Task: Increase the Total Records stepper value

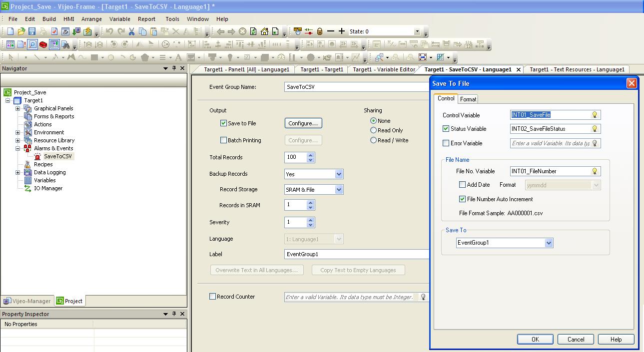Action: pos(311,155)
